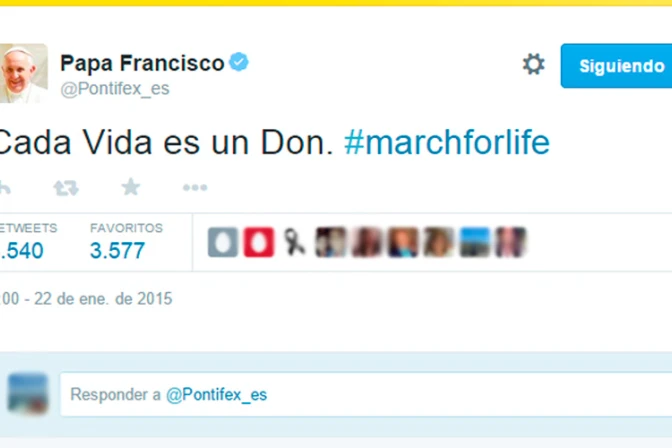Click the blue verified badge
The height and width of the screenshot is (448, 672).
click(x=239, y=63)
